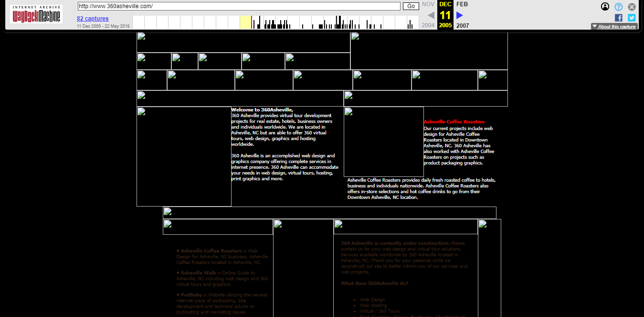Click the "What does 360Asheville do?" heading
Image resolution: width=644 pixels, height=317 pixels.
pos(375,284)
